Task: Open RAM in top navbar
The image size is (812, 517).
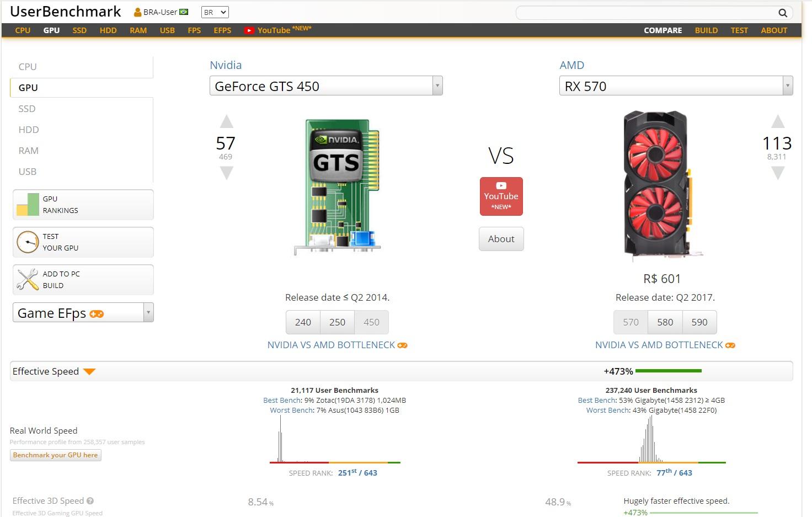Action: [138, 30]
